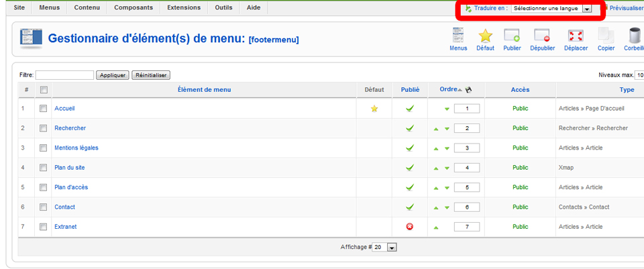This screenshot has width=644, height=269.
Task: Click the Déplacer toolbar icon
Action: (576, 39)
